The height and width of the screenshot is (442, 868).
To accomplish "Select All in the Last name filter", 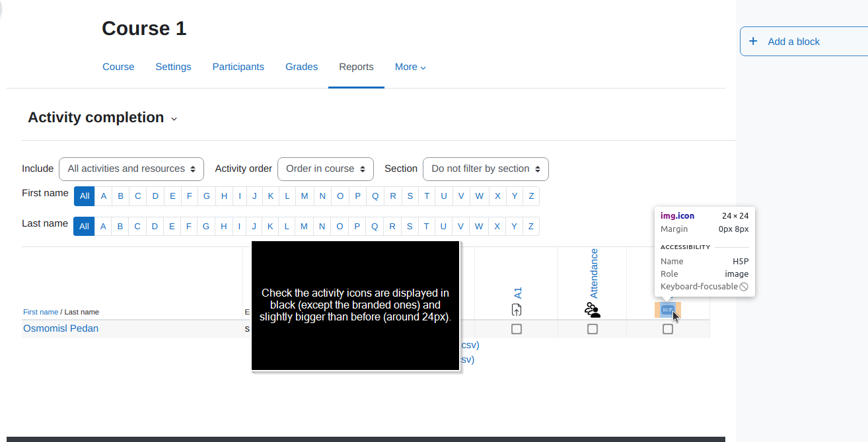I will pos(84,227).
